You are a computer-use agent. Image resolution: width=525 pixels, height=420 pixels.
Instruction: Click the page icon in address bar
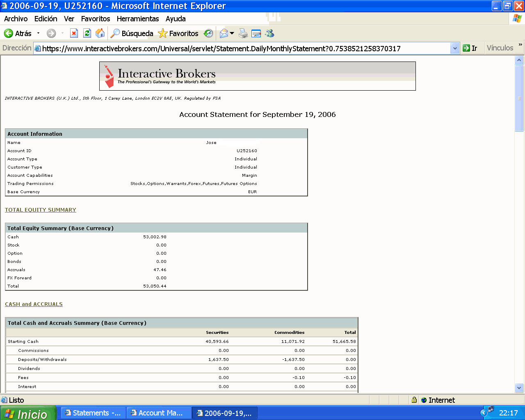[x=38, y=48]
